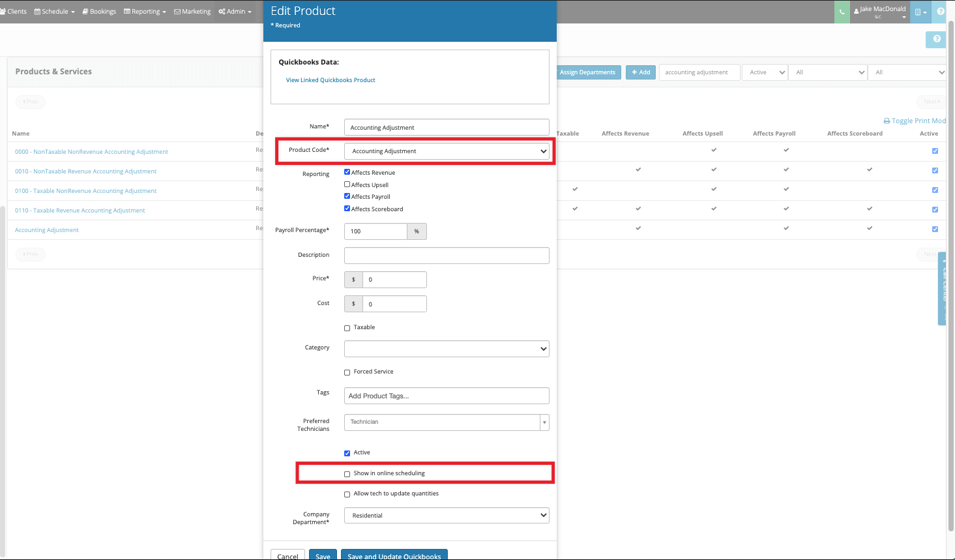Viewport: 955px width, 560px height.
Task: Click the light blue help button below the top bar
Action: pyautogui.click(x=936, y=39)
